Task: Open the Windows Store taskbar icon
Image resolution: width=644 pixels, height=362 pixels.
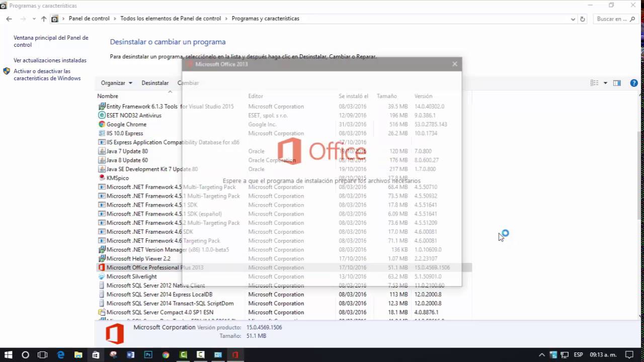Action: pyautogui.click(x=96, y=355)
